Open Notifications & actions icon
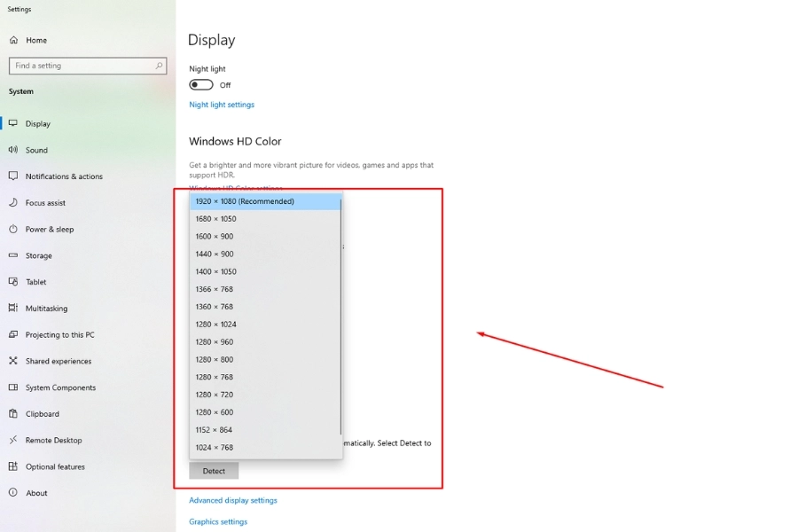The image size is (798, 532). (13, 176)
